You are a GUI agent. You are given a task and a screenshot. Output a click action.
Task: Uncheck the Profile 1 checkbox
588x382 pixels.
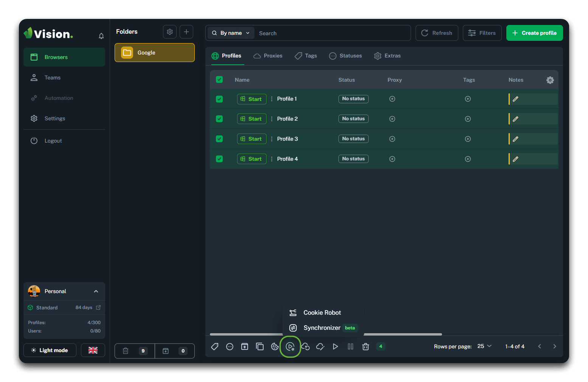pos(219,99)
